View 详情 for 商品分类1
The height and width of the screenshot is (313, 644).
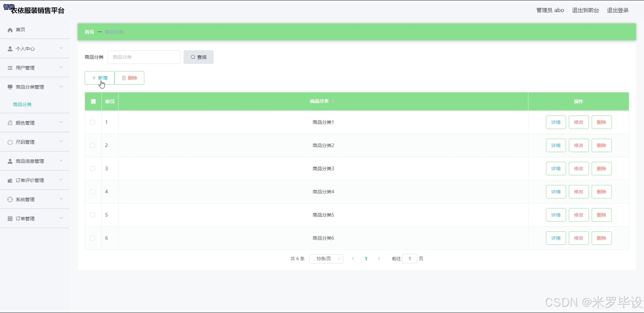tap(556, 122)
